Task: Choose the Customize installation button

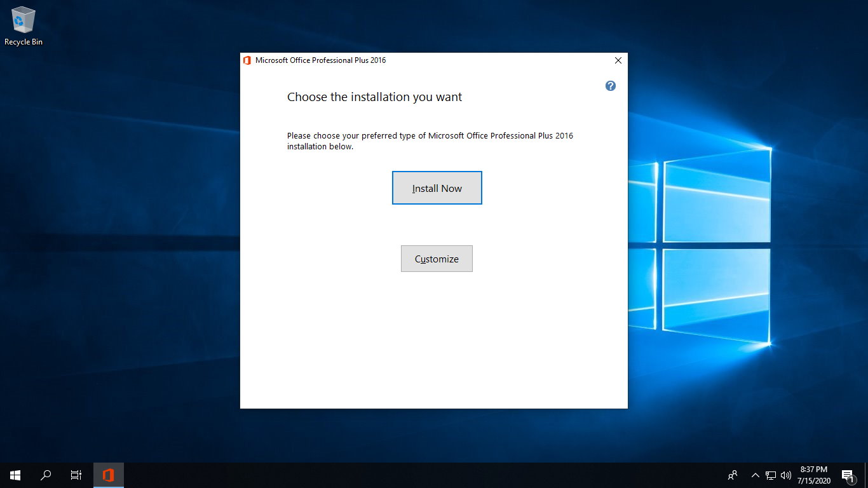Action: pos(437,259)
